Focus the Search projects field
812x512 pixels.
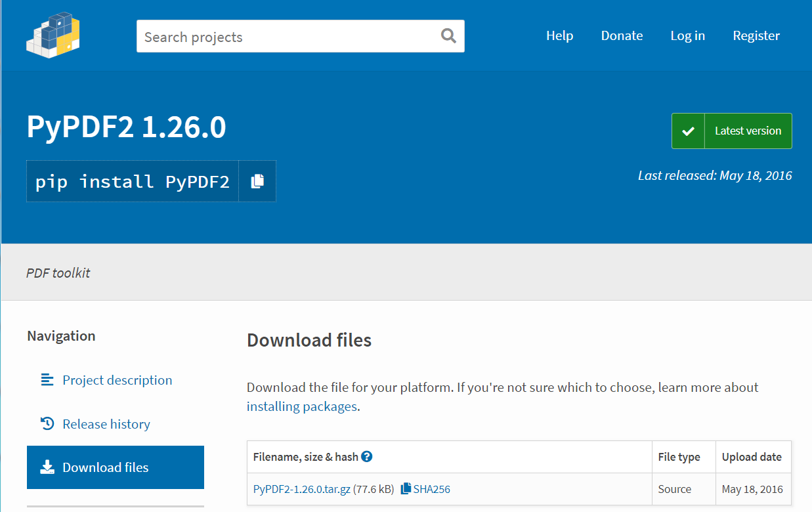(x=289, y=37)
